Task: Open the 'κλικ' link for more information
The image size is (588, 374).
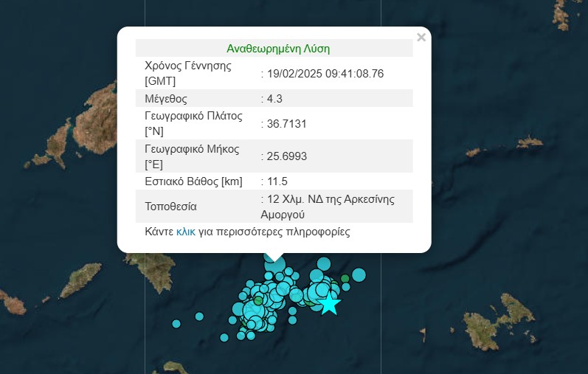Action: [x=185, y=232]
